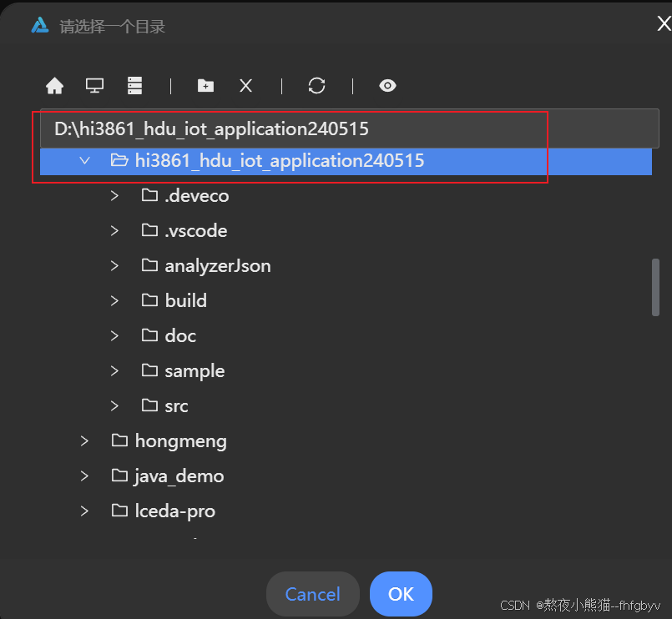Expand the .deveco folder
The image size is (672, 619).
coord(114,196)
